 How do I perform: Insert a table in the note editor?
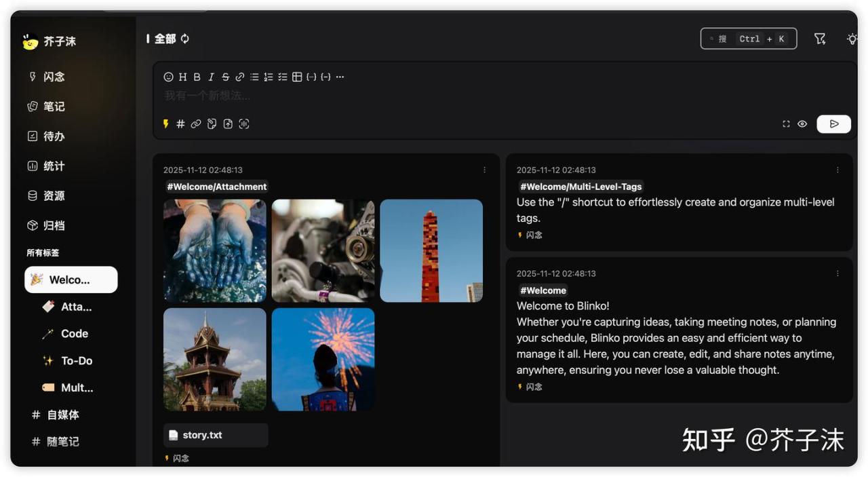pos(297,77)
